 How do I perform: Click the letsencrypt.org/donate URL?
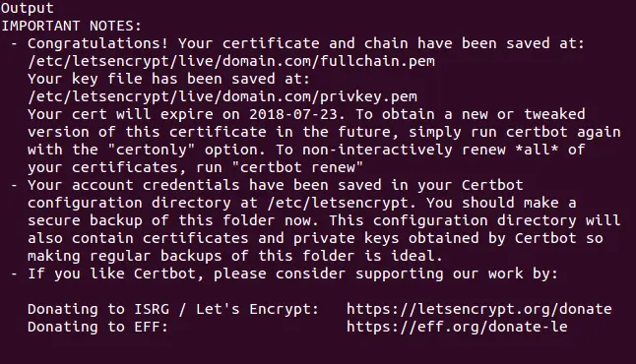479,309
